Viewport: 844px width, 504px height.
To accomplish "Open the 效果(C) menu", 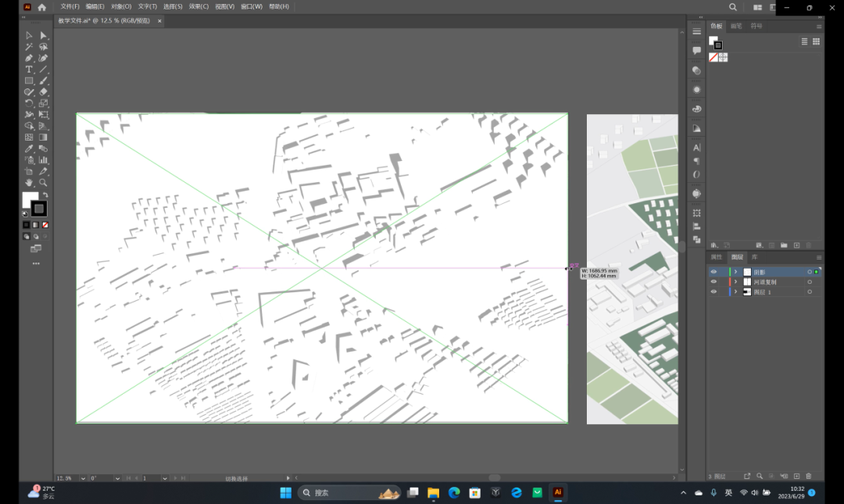I will 198,6.
